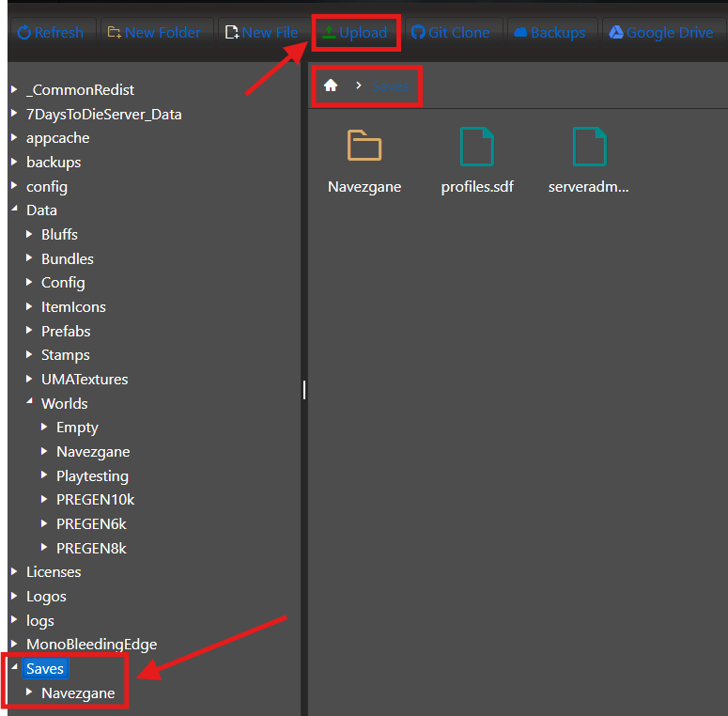728x716 pixels.
Task: Click the Refresh button label
Action: pos(59,33)
